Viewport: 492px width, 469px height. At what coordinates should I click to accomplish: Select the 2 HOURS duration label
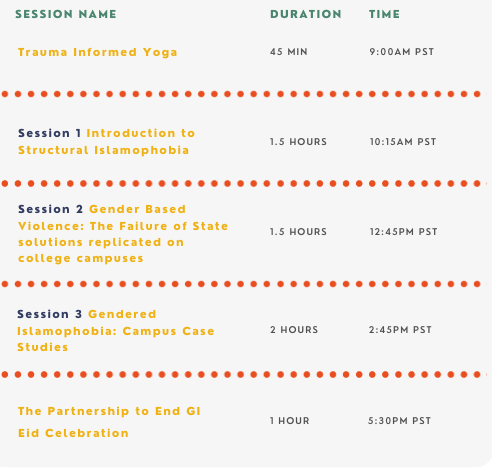294,330
